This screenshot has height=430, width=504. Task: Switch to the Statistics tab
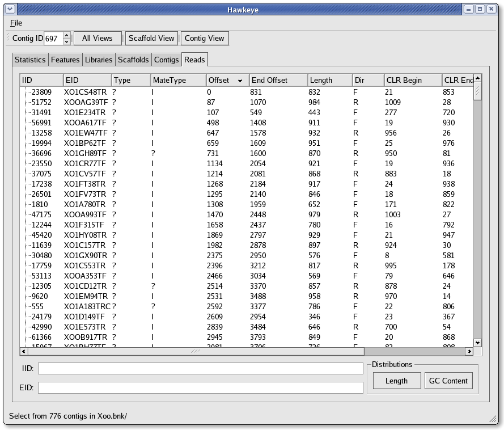point(30,60)
